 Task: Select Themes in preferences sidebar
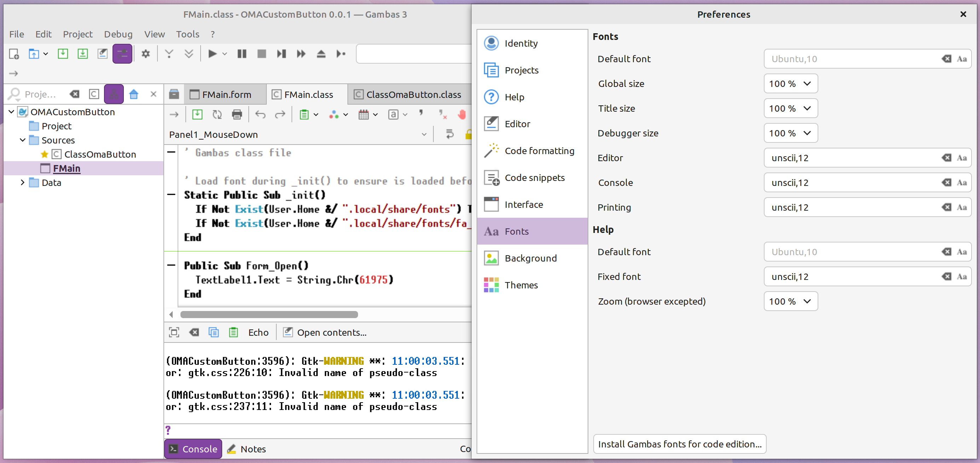tap(521, 285)
